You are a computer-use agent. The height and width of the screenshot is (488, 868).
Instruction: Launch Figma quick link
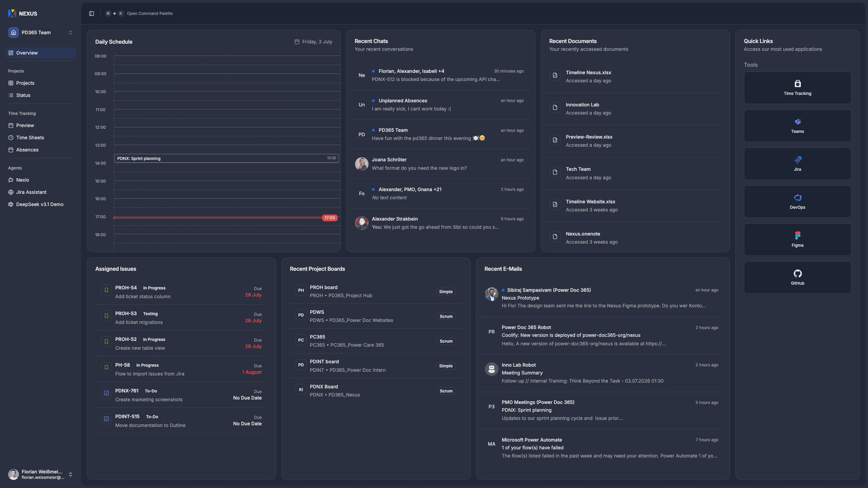(x=797, y=240)
